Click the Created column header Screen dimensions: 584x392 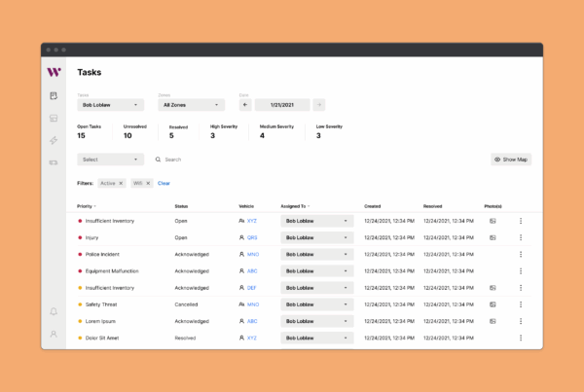click(x=373, y=206)
